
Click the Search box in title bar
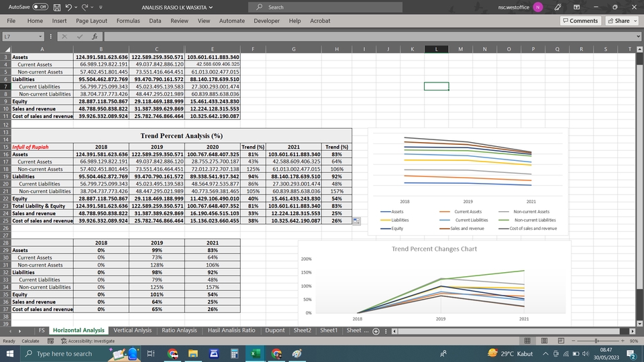point(325,7)
